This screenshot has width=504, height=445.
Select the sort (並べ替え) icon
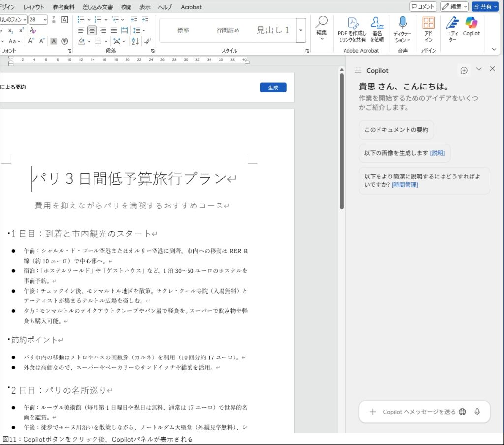click(x=134, y=41)
